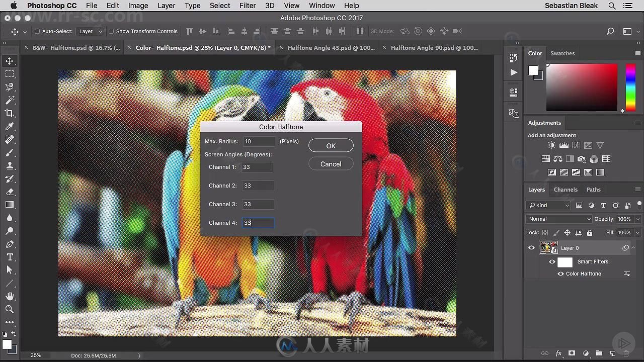The image size is (644, 362).
Task: Click Cancel in Color Halftone dialog
Action: coord(331,164)
